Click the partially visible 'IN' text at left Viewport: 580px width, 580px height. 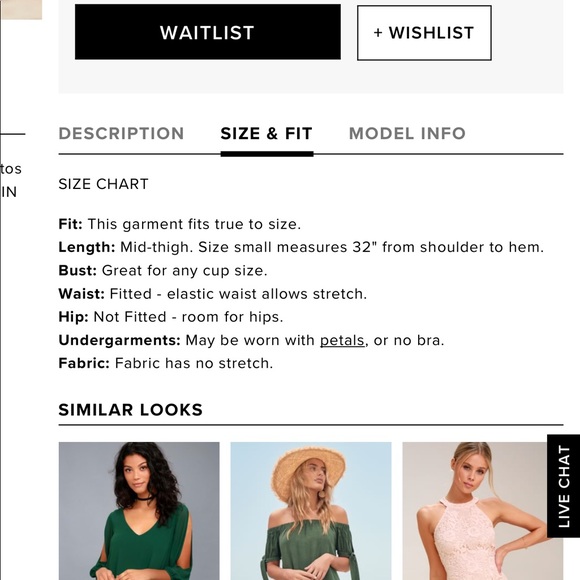(9, 192)
